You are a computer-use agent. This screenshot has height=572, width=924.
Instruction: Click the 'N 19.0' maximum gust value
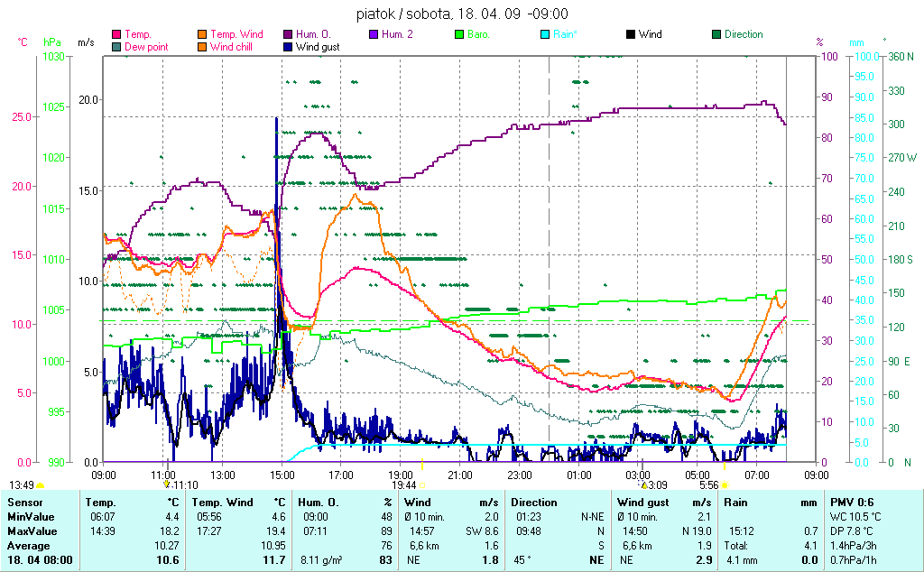[x=698, y=531]
